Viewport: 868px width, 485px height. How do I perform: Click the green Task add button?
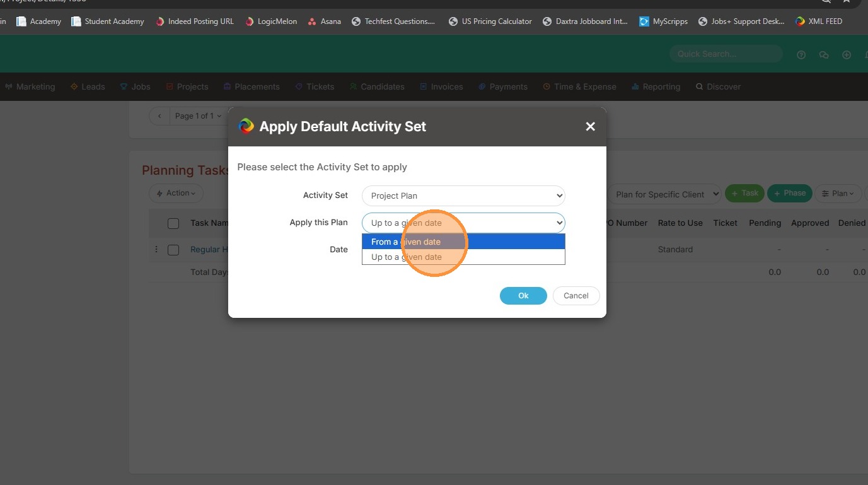(744, 194)
